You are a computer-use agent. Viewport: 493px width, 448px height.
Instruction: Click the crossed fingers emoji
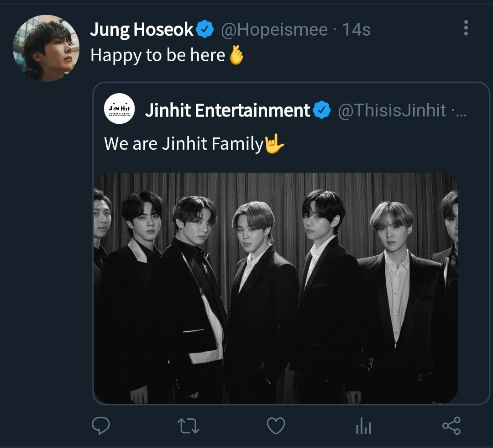(x=236, y=55)
